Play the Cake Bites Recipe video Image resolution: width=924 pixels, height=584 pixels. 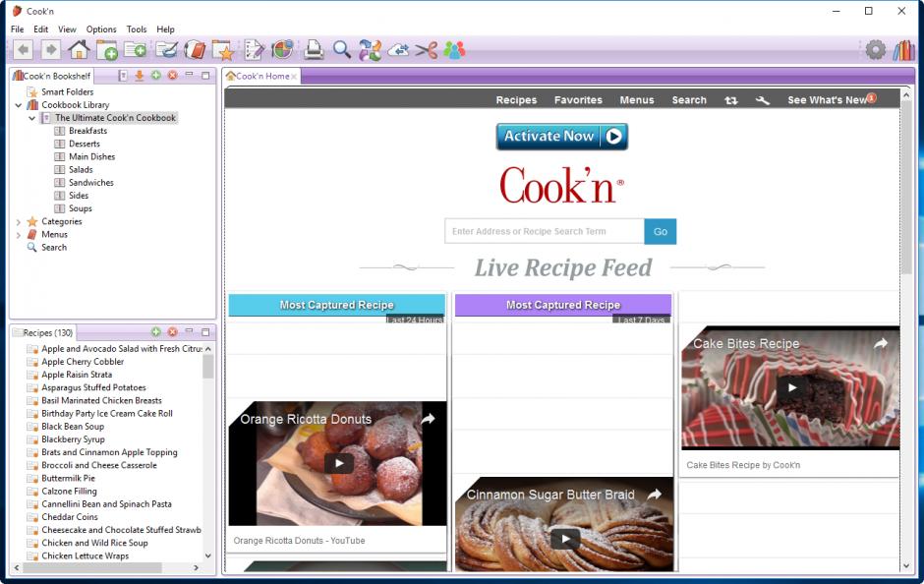(791, 387)
